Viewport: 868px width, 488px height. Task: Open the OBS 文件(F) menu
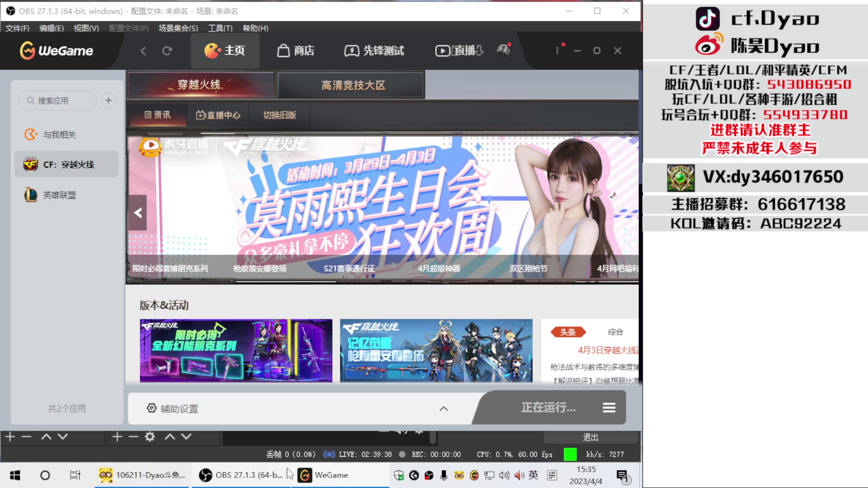click(x=17, y=28)
